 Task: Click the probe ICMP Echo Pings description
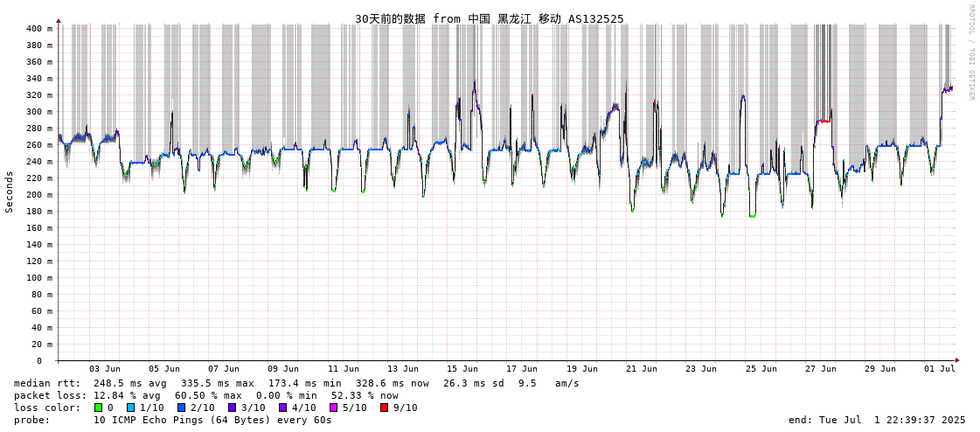click(x=212, y=420)
